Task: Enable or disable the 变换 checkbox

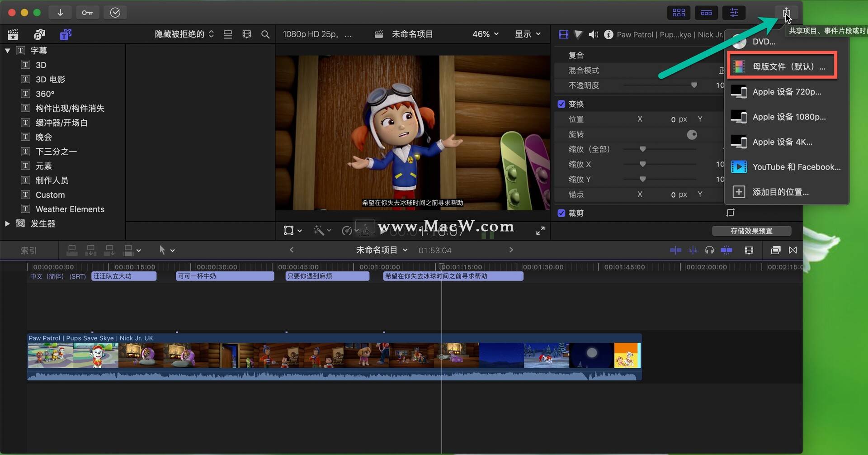Action: coord(561,104)
